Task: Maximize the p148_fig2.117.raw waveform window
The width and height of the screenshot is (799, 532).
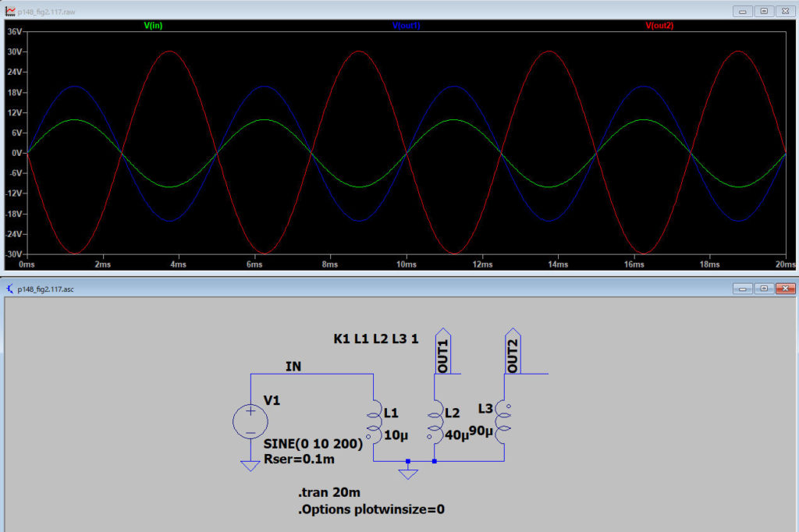Action: pos(764,11)
